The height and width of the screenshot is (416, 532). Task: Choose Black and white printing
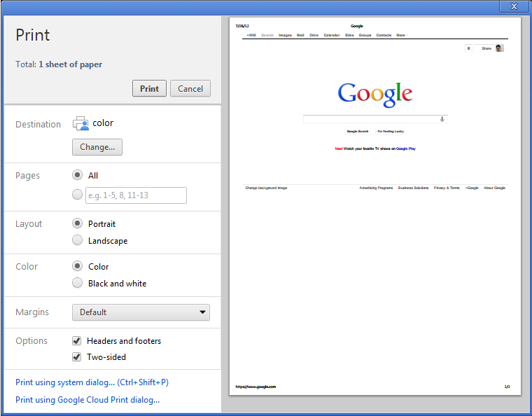(x=77, y=283)
